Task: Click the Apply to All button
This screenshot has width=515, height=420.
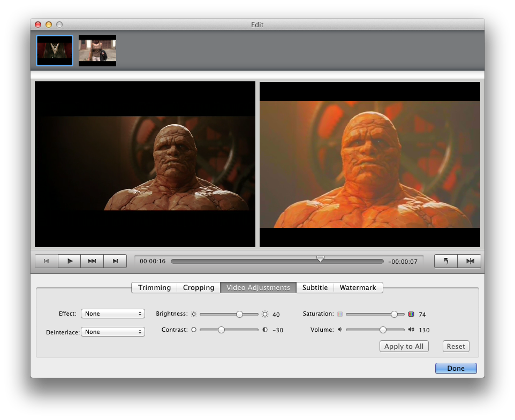Action: point(404,346)
